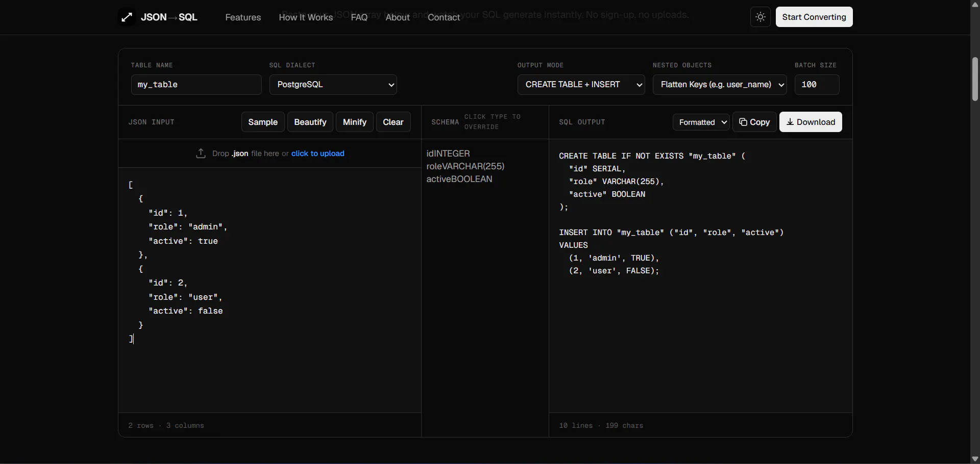Override the role VARCHAR(255) schema type

tap(473, 166)
